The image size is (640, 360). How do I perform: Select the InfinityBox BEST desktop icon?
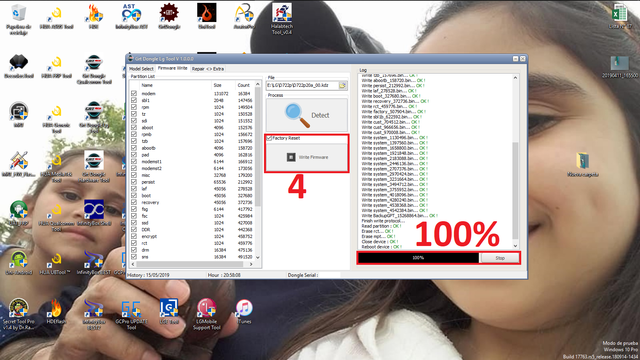[94, 263]
